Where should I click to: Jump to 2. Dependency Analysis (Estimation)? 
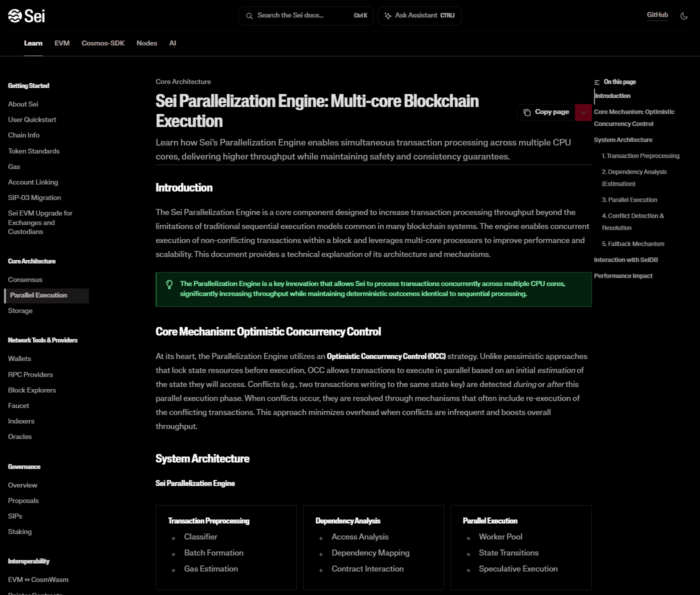(634, 178)
